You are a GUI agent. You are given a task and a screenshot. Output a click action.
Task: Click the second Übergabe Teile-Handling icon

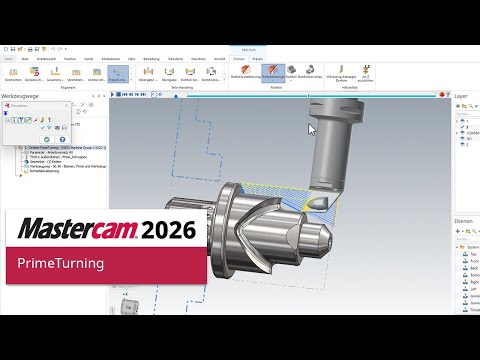169,74
